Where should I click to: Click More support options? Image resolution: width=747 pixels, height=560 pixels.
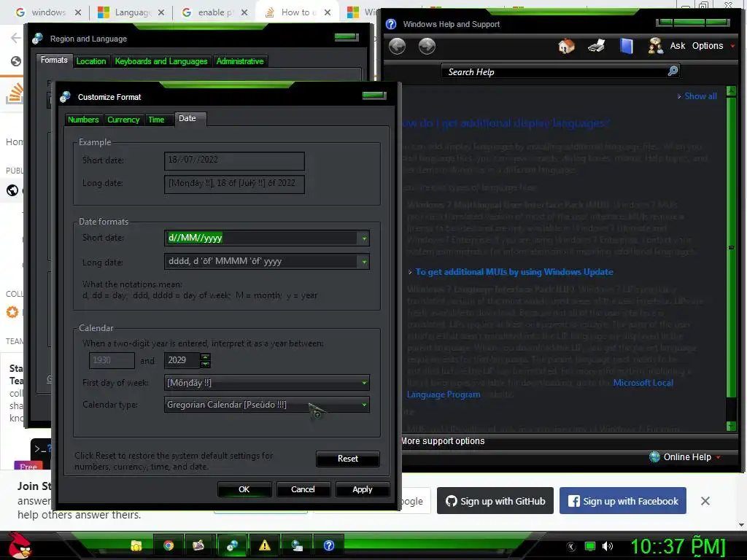pos(443,441)
